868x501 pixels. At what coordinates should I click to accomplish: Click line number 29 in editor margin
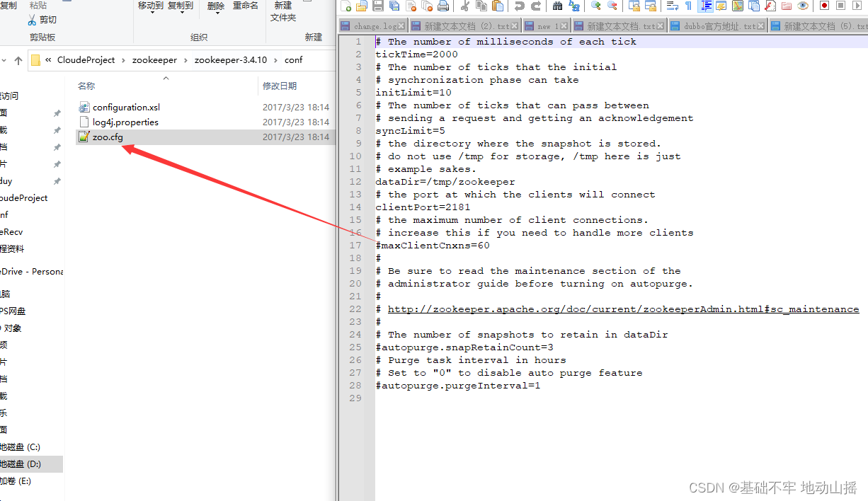pyautogui.click(x=355, y=398)
